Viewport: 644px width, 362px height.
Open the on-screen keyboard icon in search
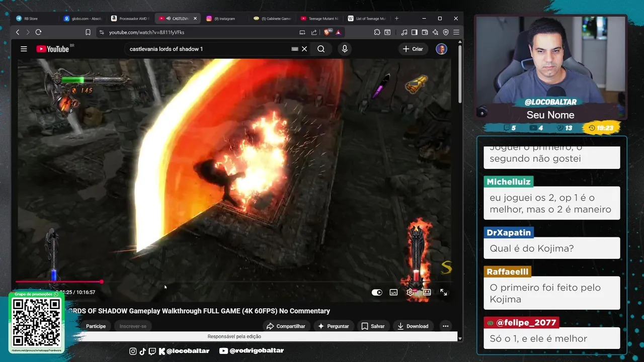(x=295, y=49)
